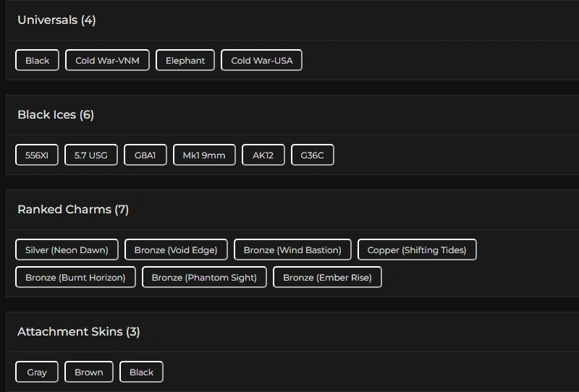Select the 5.7 USG tag
The image size is (579, 392).
pyautogui.click(x=91, y=155)
